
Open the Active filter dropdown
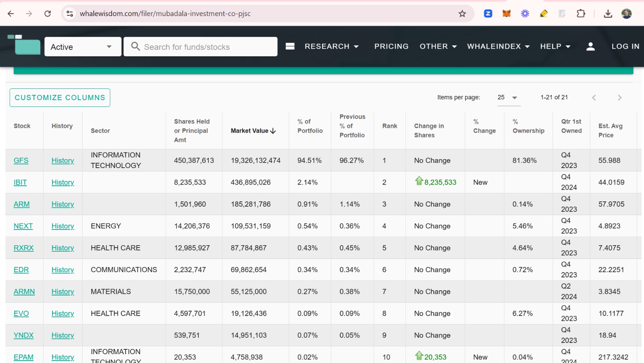point(83,47)
